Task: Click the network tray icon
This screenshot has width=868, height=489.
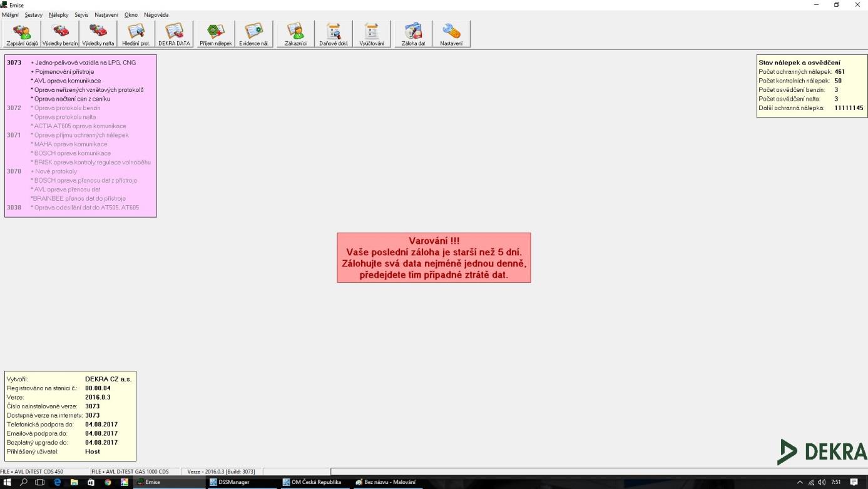Action: pyautogui.click(x=811, y=482)
